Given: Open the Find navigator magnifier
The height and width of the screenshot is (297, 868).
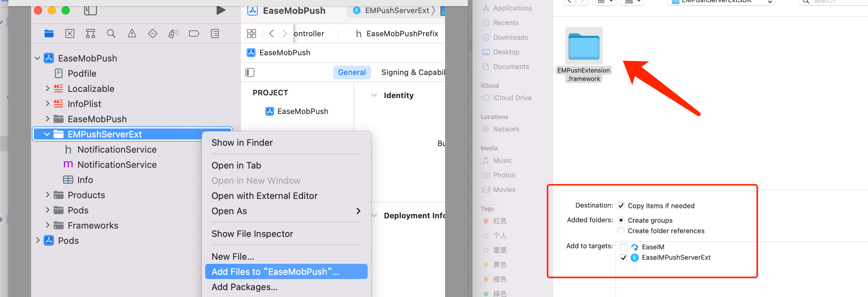Looking at the screenshot, I should point(111,33).
